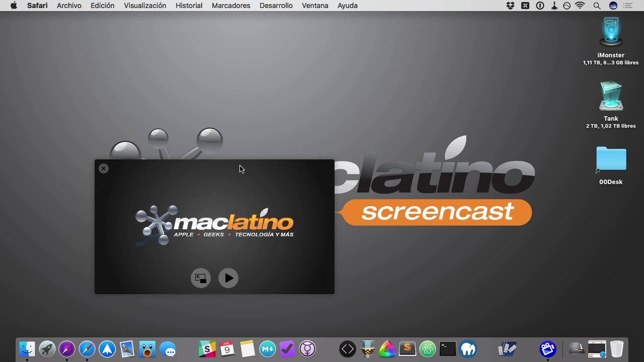The height and width of the screenshot is (362, 644).
Task: Open the rainbow triangle color app
Action: [387, 348]
